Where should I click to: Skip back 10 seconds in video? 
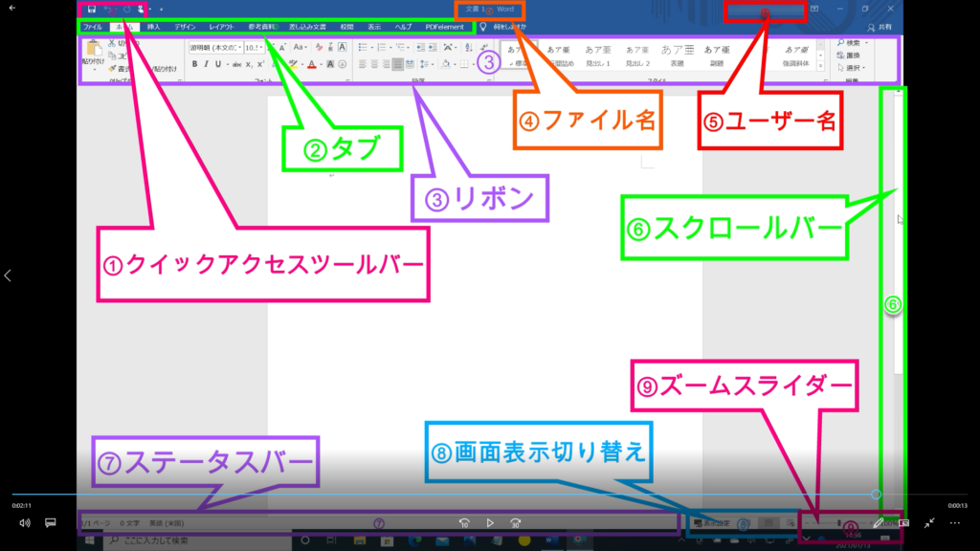(464, 523)
